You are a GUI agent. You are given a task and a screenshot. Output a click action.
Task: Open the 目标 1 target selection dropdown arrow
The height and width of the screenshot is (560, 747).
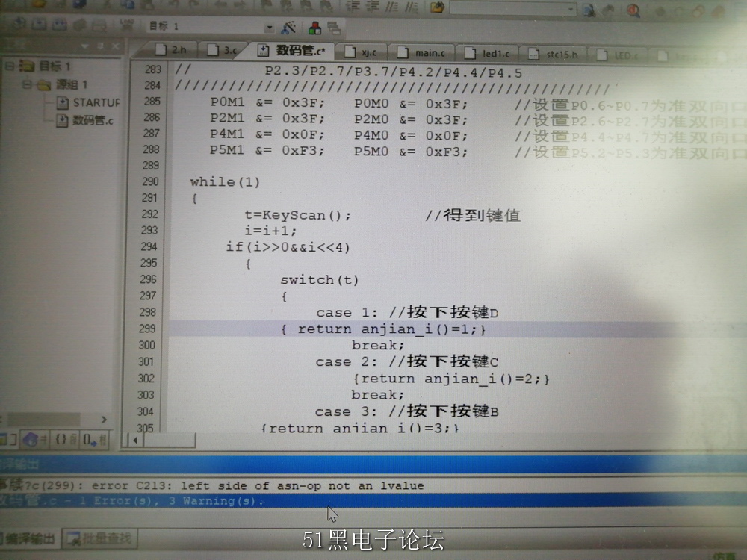[269, 28]
